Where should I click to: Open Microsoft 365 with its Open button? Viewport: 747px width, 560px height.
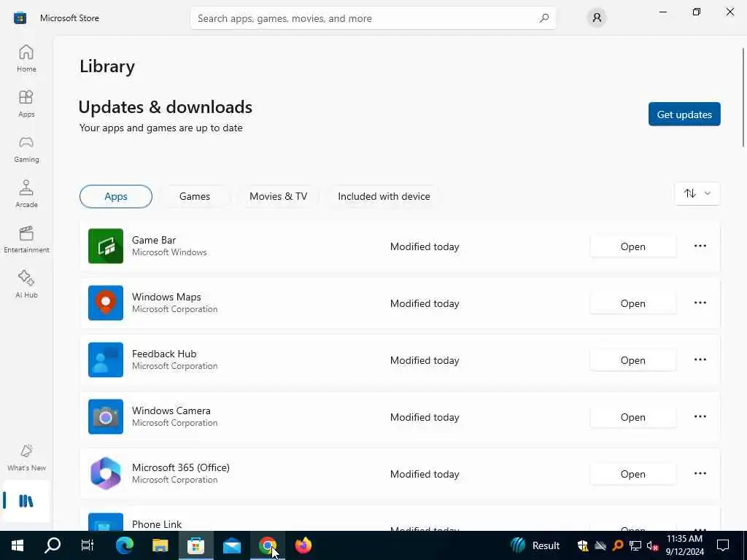click(632, 474)
